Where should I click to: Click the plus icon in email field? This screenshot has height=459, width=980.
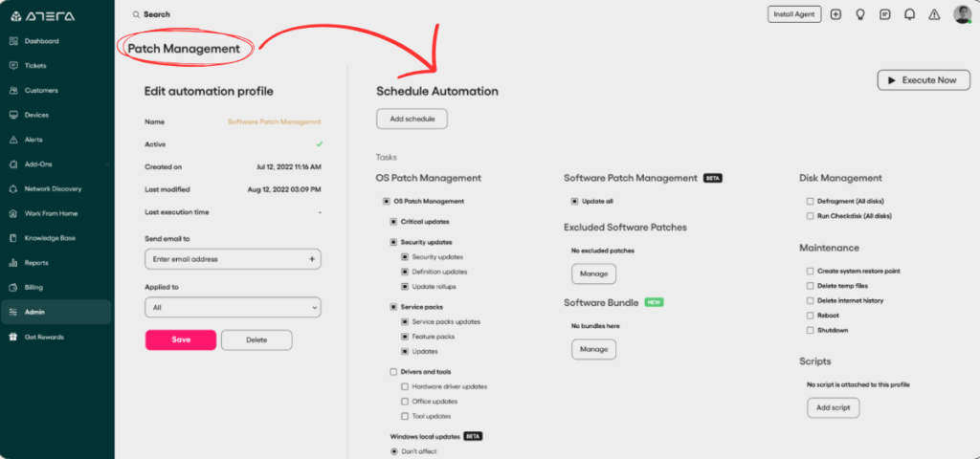[312, 258]
